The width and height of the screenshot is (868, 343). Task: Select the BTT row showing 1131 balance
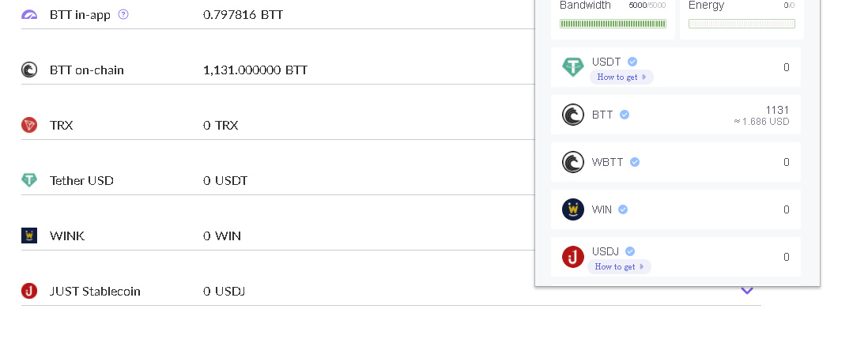pos(676,115)
